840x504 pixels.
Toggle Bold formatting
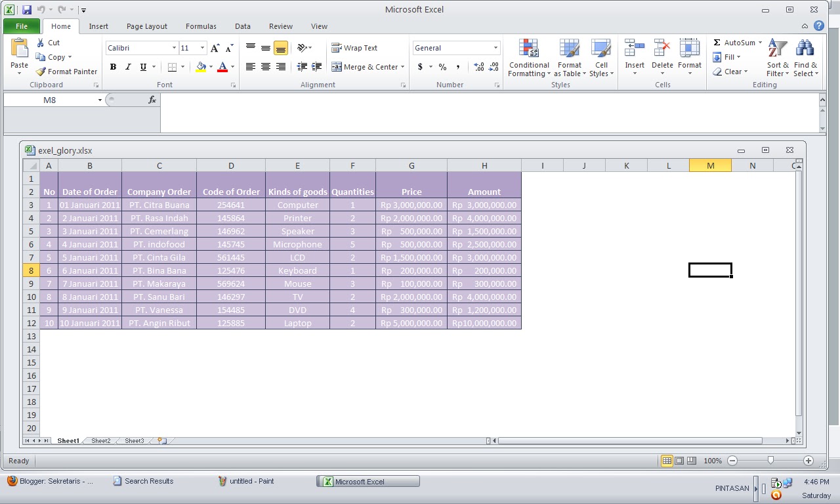pyautogui.click(x=113, y=67)
